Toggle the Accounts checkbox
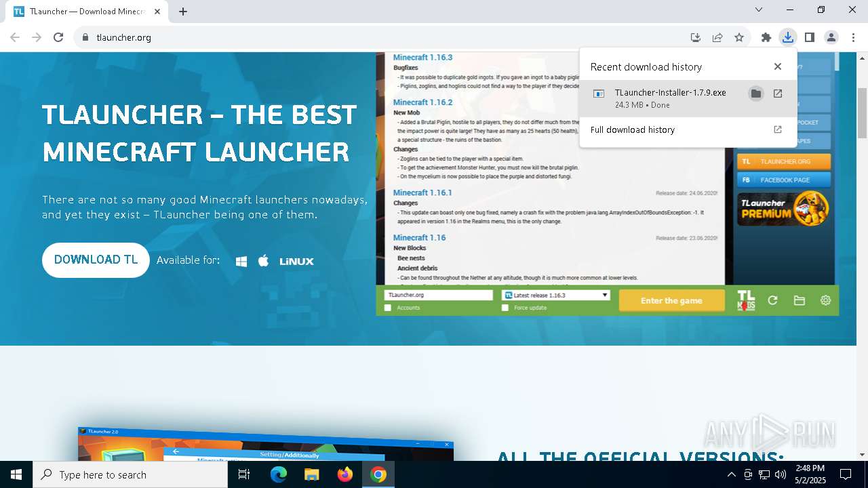Screen dimensions: 868x488 [388, 308]
